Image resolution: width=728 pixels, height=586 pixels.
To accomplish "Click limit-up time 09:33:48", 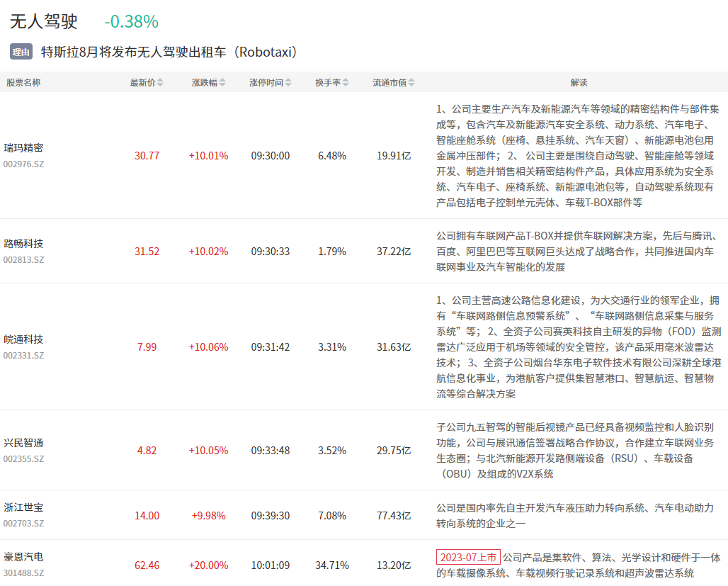I will pyautogui.click(x=271, y=451).
